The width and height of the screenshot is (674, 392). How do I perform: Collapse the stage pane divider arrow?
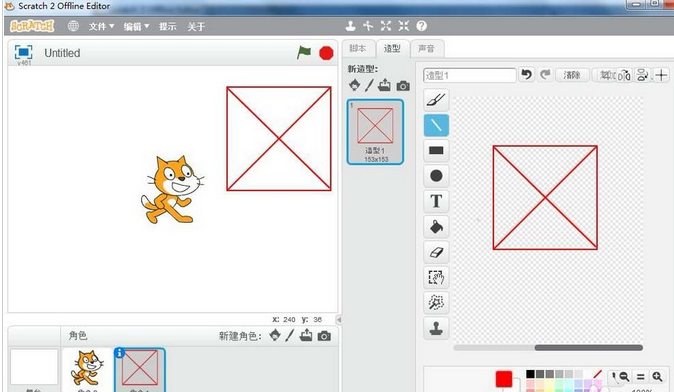tap(339, 319)
